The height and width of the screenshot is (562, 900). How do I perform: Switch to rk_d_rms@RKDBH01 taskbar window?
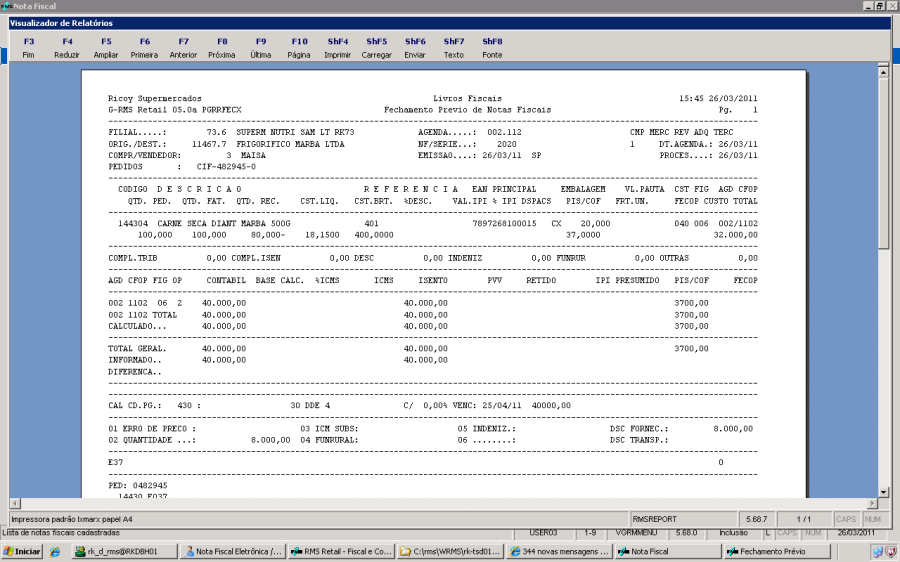(126, 551)
